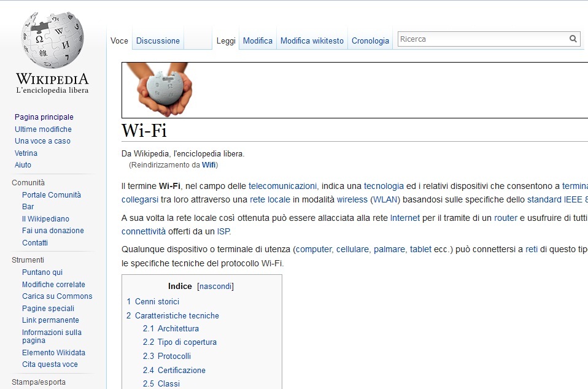588x389 pixels.
Task: Visit Portale Comunità
Action: point(52,195)
